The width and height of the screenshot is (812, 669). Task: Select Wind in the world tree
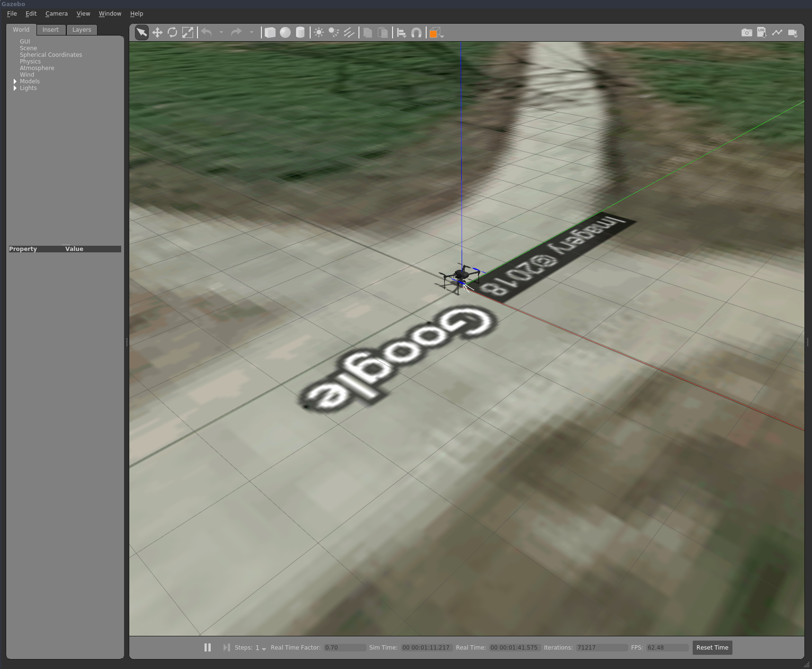[x=27, y=75]
